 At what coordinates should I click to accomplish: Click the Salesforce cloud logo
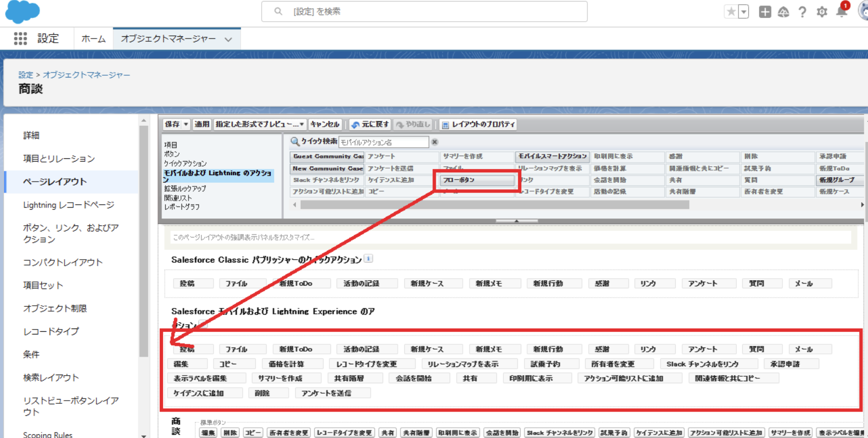click(22, 11)
